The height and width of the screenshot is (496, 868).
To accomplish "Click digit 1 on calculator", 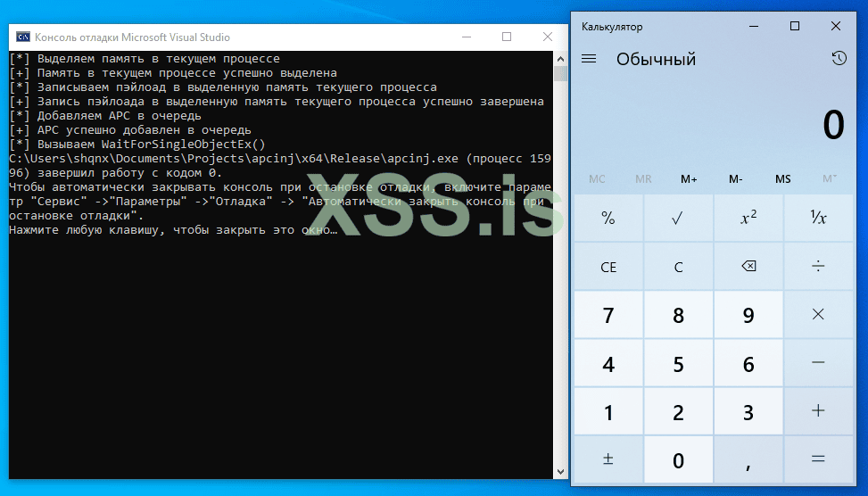I will [x=608, y=410].
